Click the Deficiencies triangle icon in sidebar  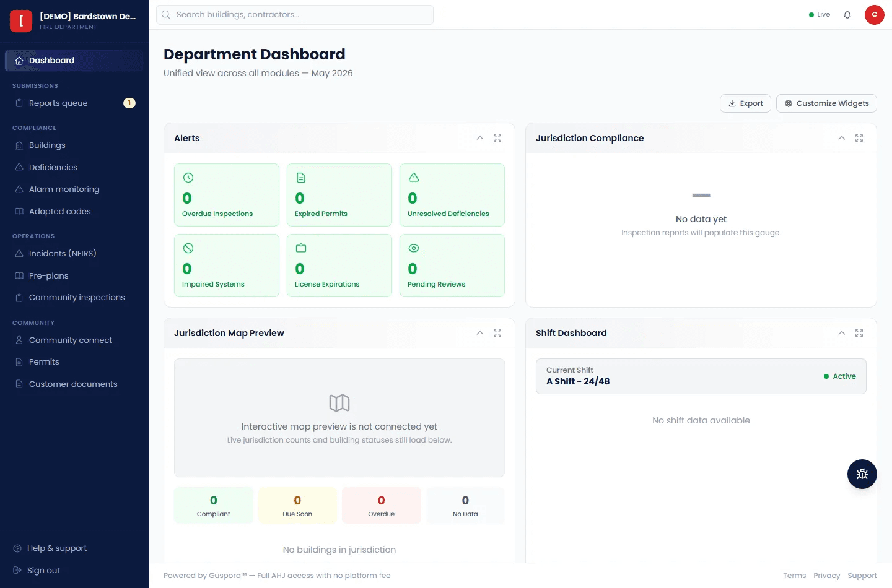(19, 167)
